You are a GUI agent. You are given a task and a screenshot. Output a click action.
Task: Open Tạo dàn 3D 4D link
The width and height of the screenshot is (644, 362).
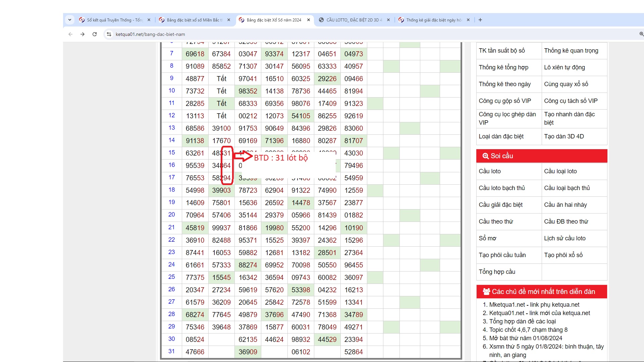(564, 136)
